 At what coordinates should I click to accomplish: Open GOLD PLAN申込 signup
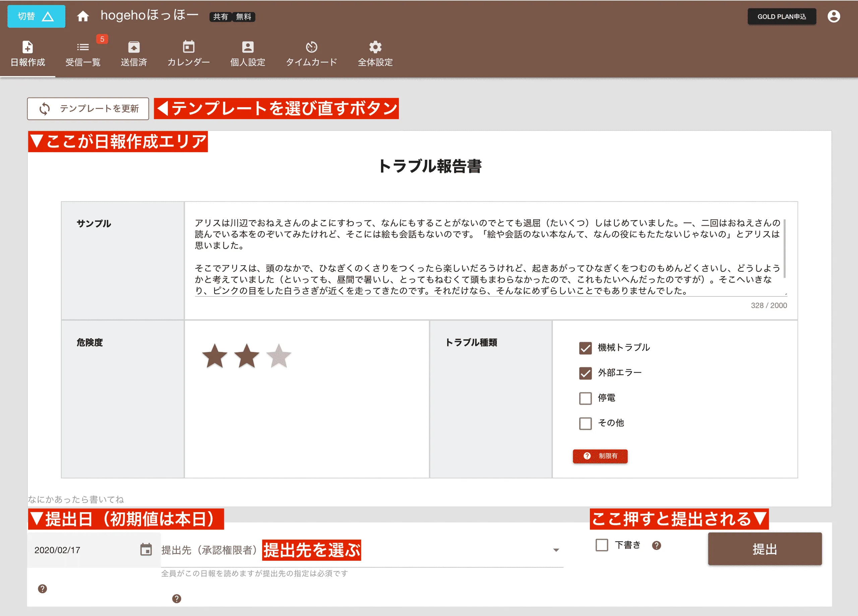(x=782, y=16)
